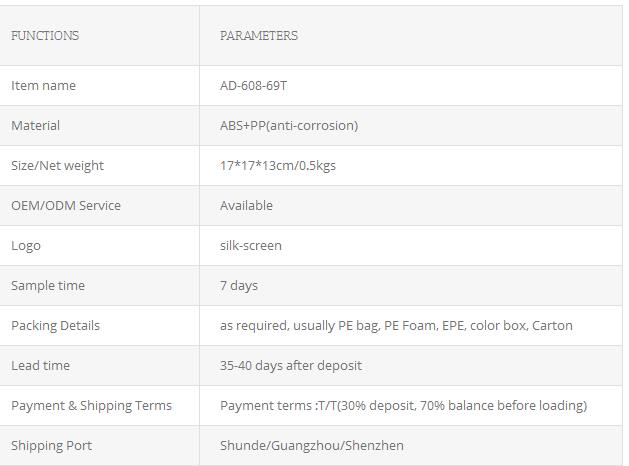Viewport: 629px width, 466px height.
Task: Select the Item name label cell
Action: tap(43, 85)
